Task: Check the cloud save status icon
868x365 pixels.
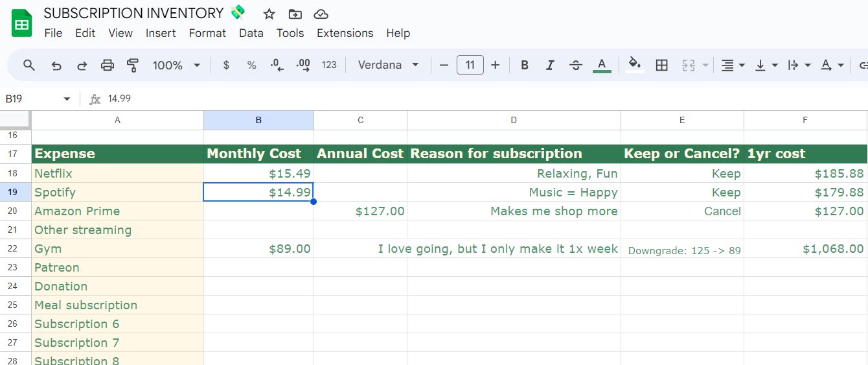Action: 321,14
